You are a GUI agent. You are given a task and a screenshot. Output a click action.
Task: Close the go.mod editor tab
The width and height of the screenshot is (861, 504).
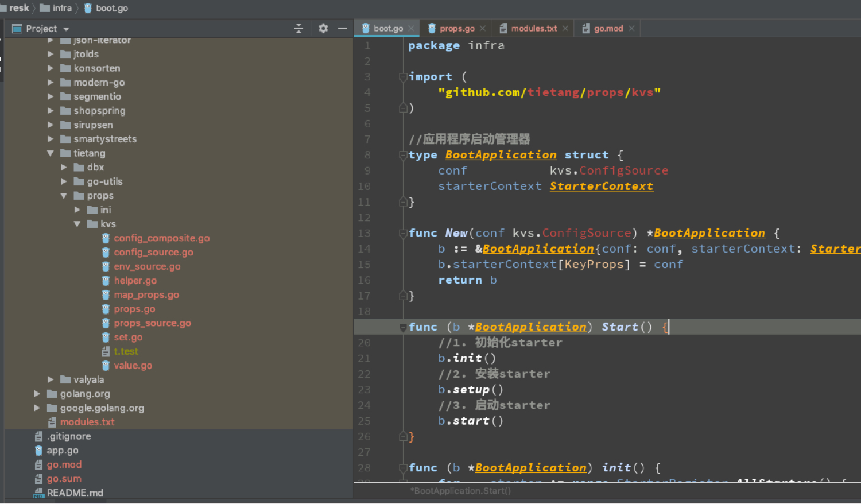[631, 28]
